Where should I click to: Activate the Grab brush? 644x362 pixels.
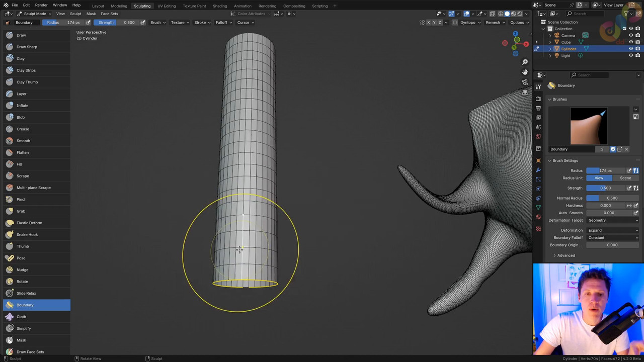pos(36,211)
